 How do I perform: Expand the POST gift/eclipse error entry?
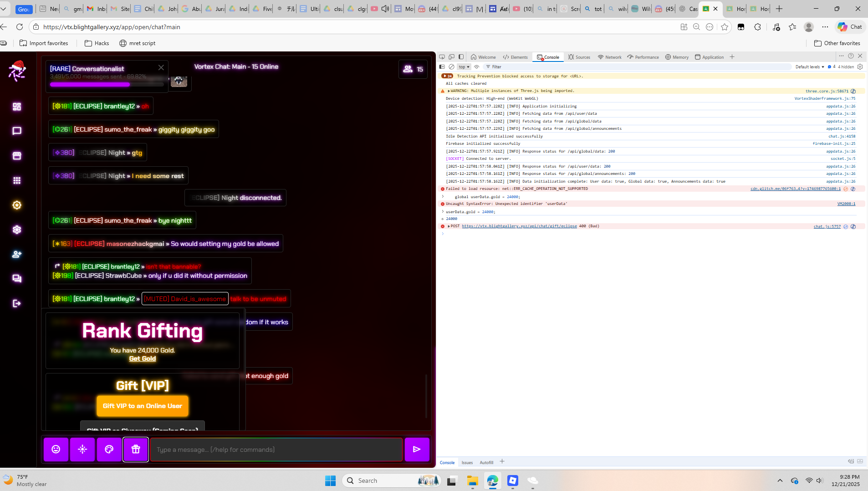coord(449,226)
